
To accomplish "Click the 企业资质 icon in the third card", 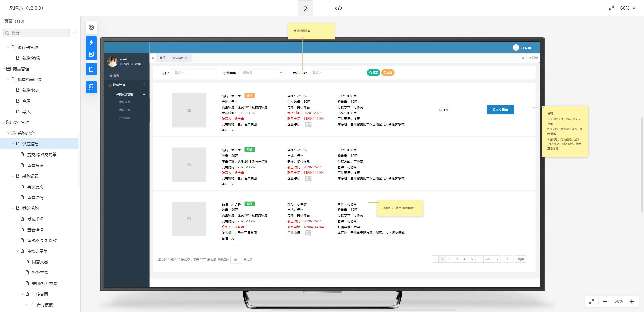I will [x=308, y=233].
